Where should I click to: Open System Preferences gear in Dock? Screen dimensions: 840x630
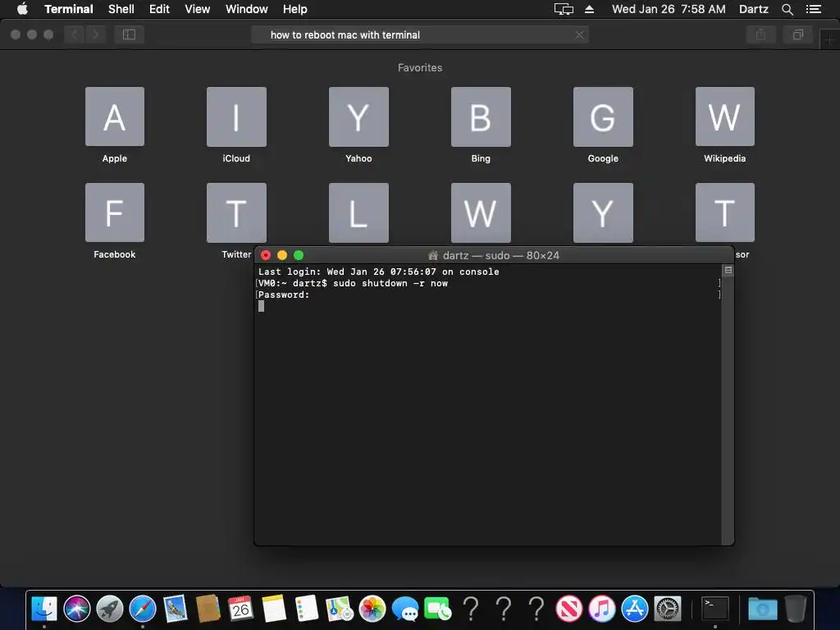[x=668, y=609]
